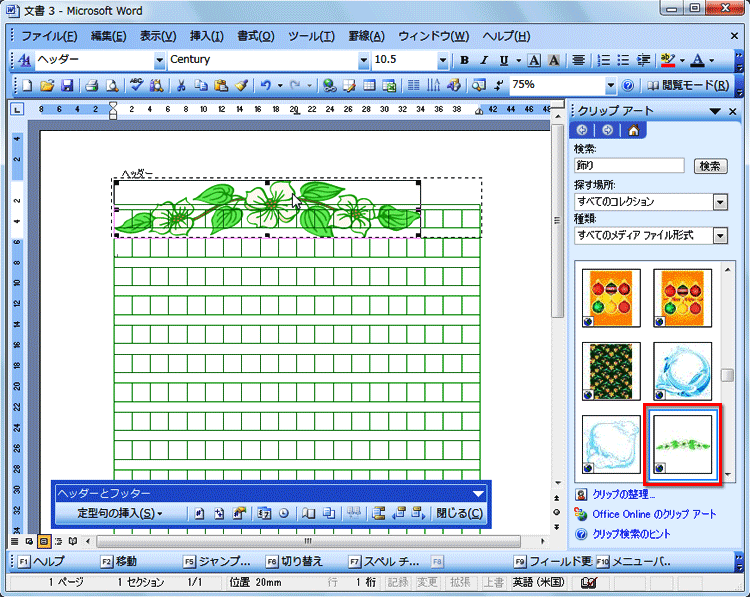Open the style dropdown showing ヘッダー

click(x=159, y=60)
